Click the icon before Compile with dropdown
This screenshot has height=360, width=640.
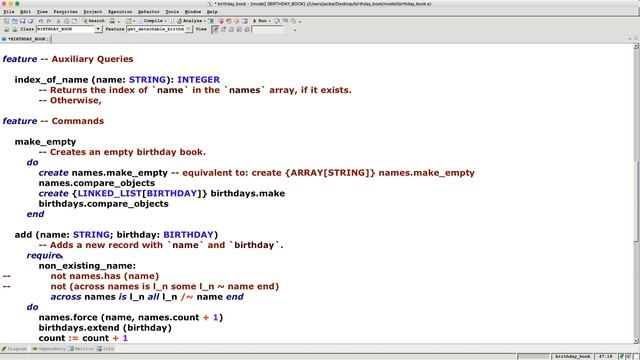tap(129, 21)
